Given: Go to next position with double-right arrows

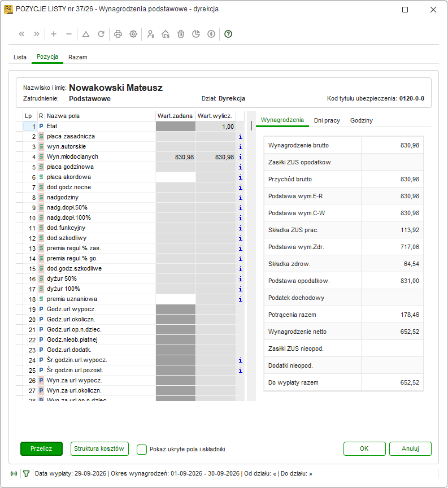Looking at the screenshot, I should tap(37, 34).
